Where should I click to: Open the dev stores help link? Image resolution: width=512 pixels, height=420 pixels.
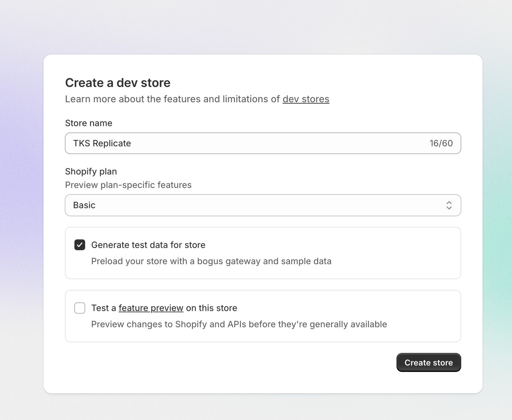[x=306, y=99]
